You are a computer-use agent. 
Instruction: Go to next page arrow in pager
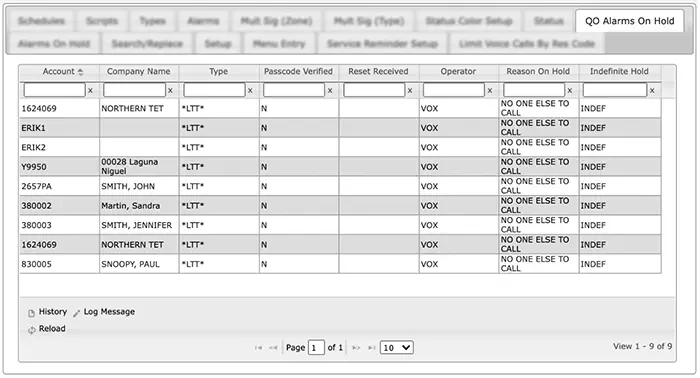356,348
